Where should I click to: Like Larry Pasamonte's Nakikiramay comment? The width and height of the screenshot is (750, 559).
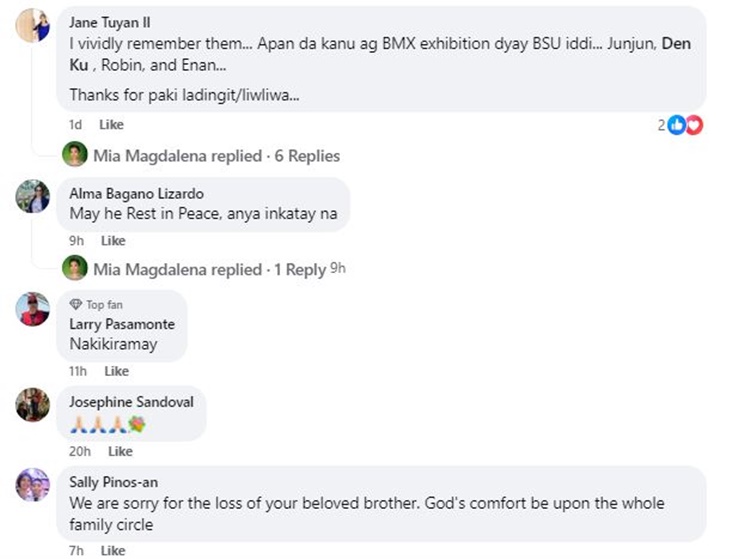pyautogui.click(x=117, y=371)
